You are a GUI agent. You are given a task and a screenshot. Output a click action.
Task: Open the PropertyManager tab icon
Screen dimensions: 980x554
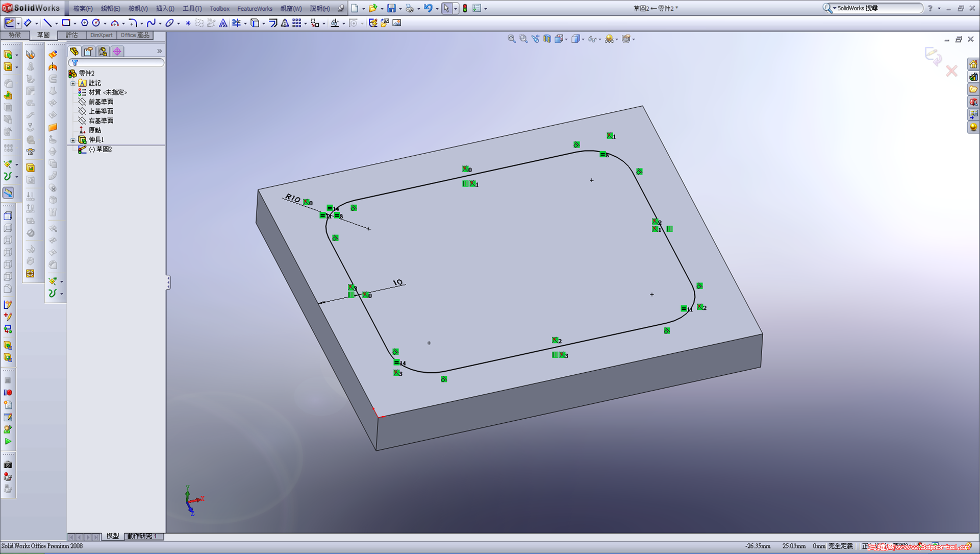(x=89, y=51)
